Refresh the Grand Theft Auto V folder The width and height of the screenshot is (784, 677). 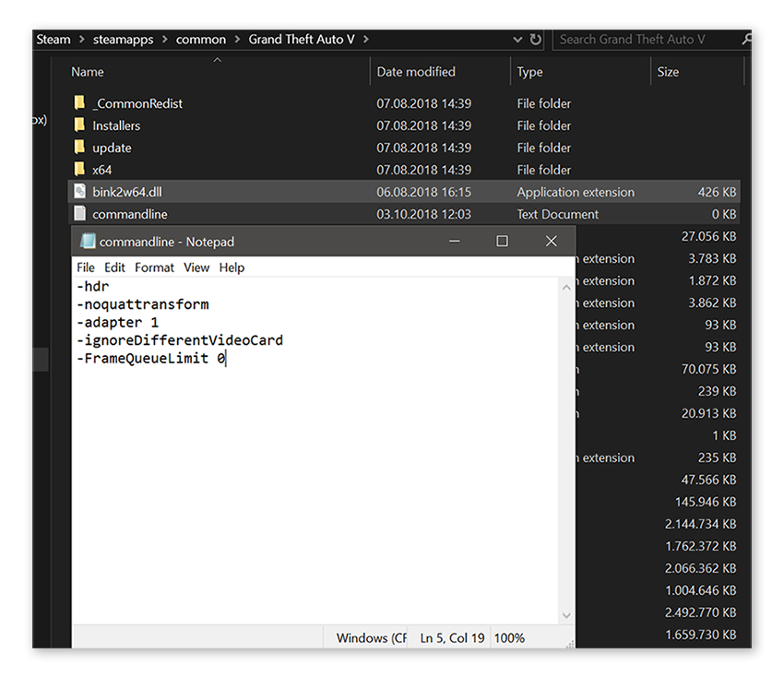tap(536, 40)
